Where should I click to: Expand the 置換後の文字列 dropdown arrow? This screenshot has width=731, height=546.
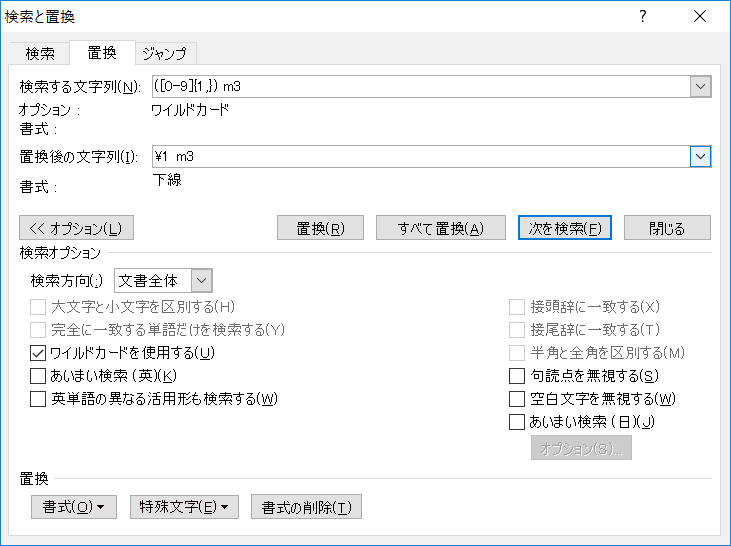700,157
